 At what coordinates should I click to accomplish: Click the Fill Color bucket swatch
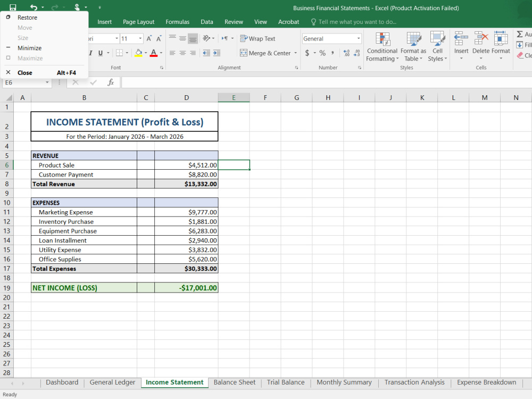138,53
